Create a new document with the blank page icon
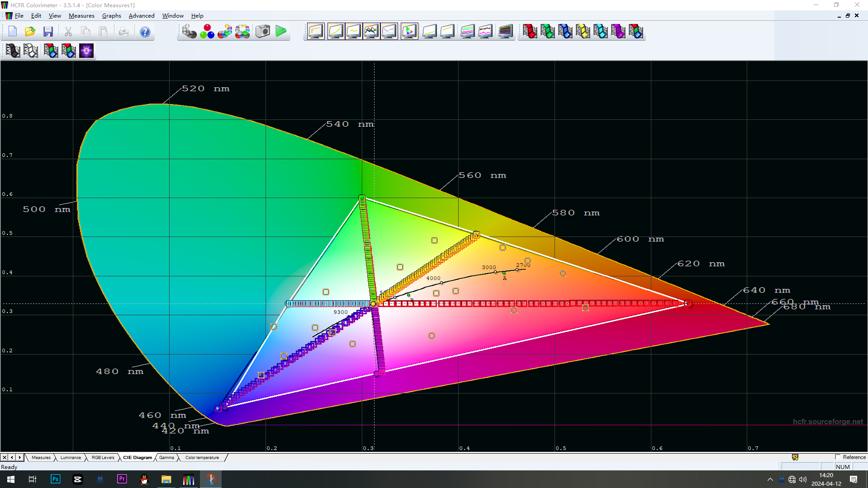 (x=13, y=32)
